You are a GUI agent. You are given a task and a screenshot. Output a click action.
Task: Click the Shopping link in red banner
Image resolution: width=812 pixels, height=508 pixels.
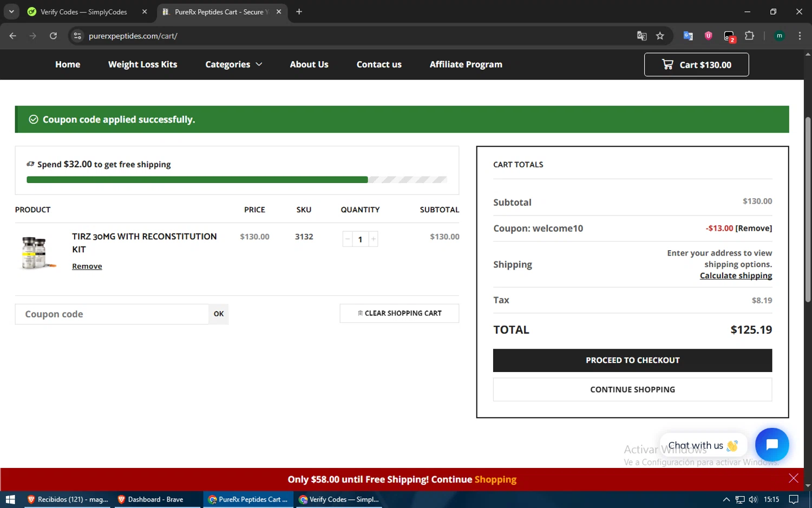click(x=495, y=479)
